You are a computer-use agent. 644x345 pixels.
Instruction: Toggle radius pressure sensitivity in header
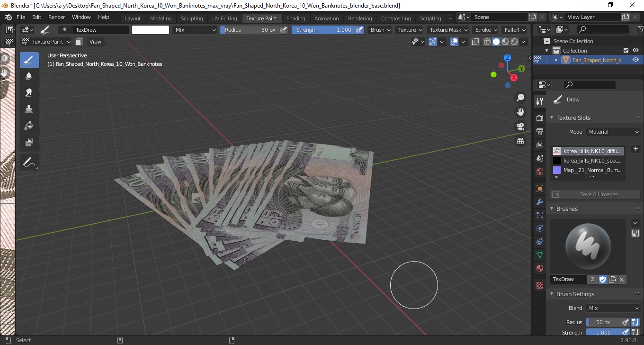point(284,30)
